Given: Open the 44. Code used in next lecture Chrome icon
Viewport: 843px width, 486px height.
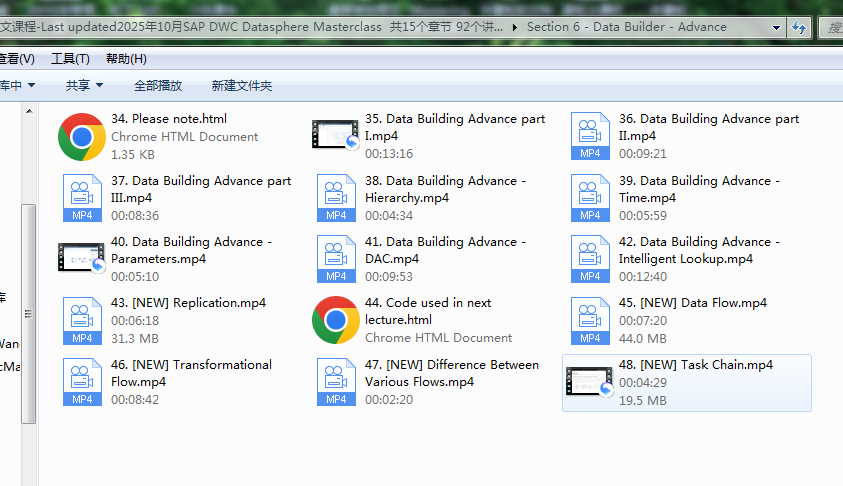Looking at the screenshot, I should click(x=336, y=320).
